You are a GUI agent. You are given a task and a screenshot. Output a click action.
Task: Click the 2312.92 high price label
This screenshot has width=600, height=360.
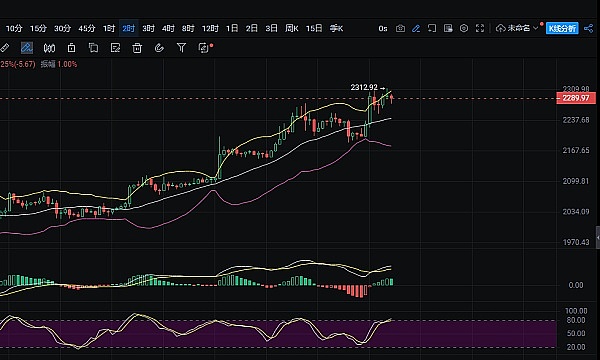(364, 88)
